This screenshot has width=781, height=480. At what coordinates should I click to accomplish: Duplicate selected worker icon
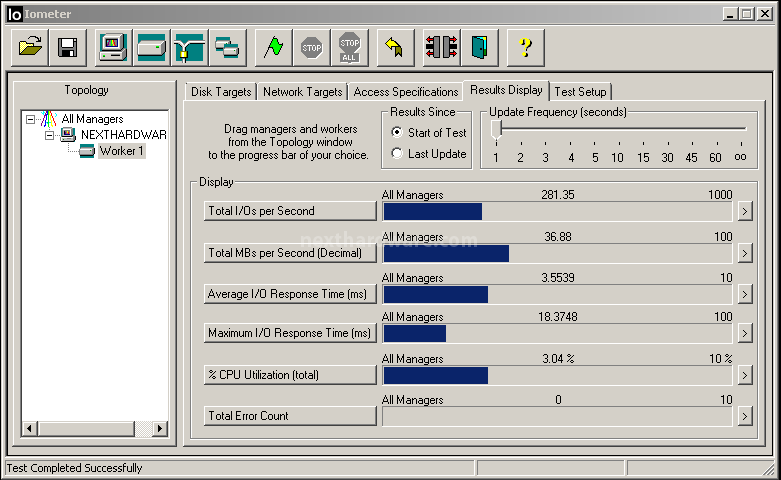(228, 47)
